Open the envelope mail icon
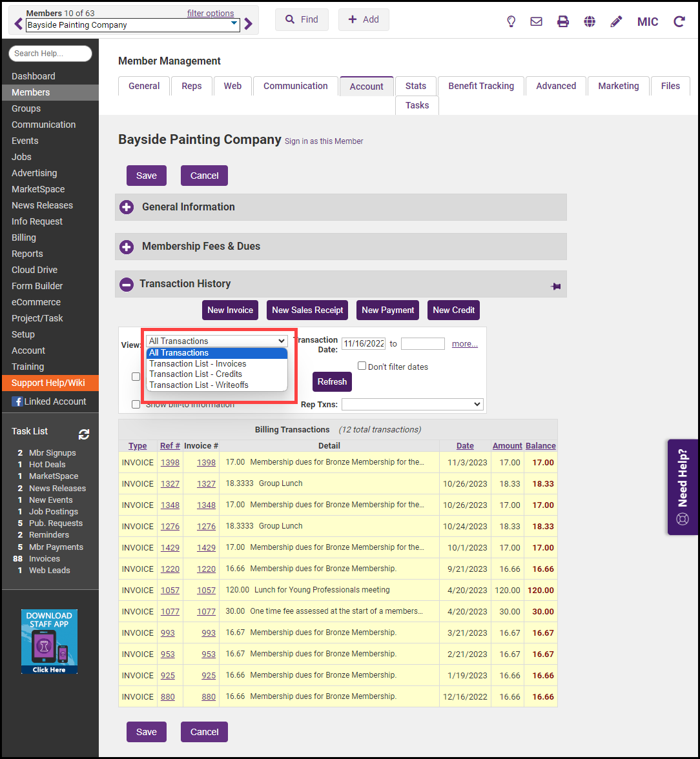The width and height of the screenshot is (700, 759). 536,21
